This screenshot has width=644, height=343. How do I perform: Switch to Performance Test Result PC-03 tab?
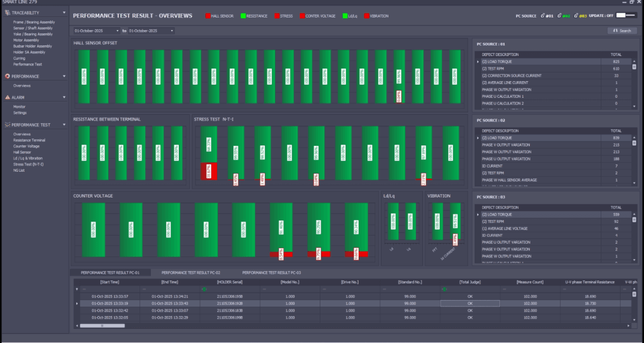coord(272,273)
